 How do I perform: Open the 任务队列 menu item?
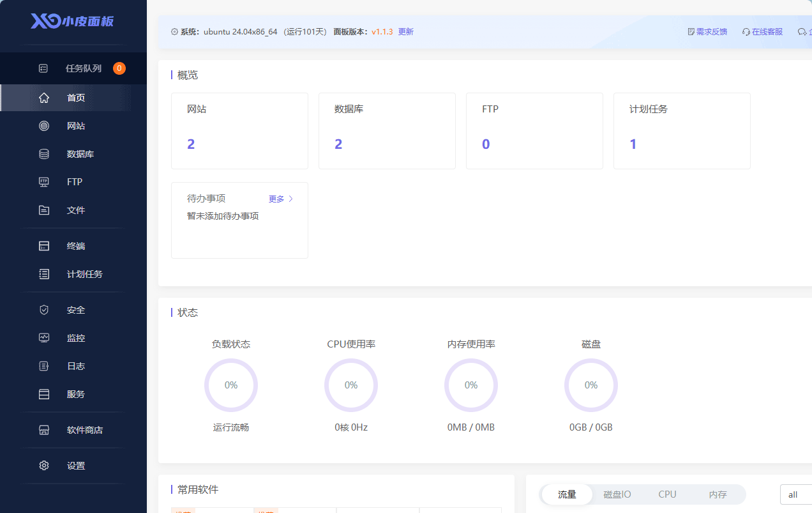tap(73, 68)
